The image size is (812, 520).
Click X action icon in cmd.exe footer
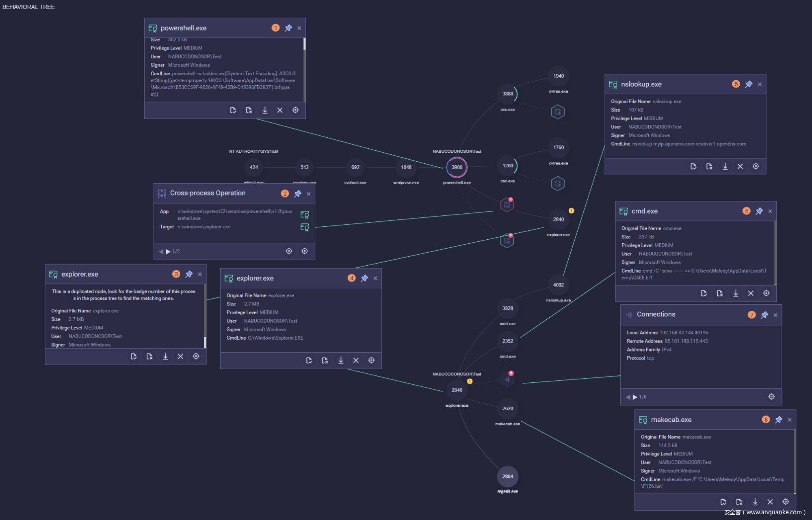pyautogui.click(x=751, y=293)
